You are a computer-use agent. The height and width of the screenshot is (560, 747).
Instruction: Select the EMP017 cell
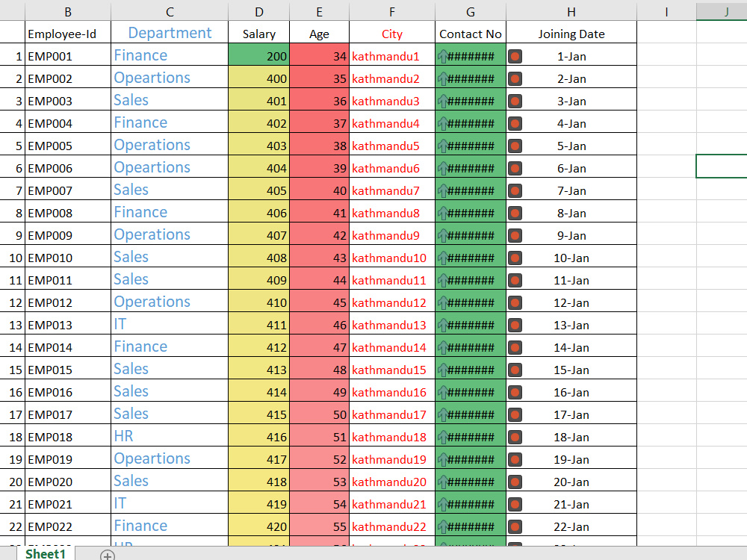68,414
